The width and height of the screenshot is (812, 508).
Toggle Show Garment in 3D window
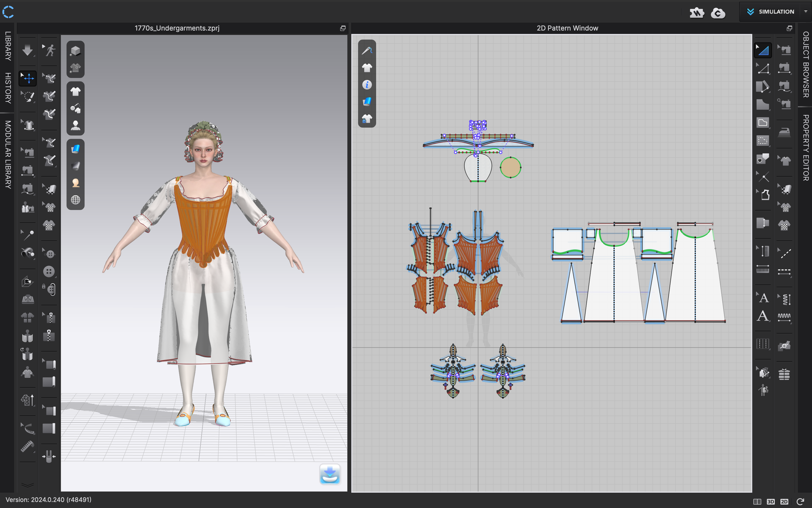(x=76, y=91)
